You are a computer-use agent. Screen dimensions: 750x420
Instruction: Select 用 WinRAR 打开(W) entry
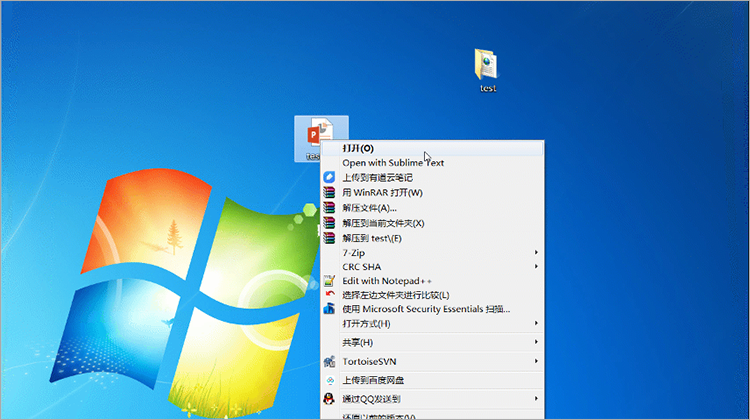pos(432,193)
